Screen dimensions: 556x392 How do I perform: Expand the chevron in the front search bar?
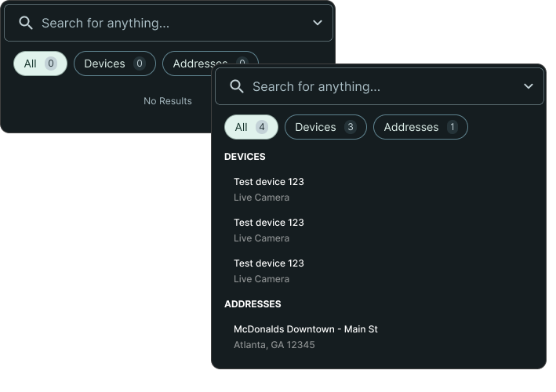tap(529, 86)
